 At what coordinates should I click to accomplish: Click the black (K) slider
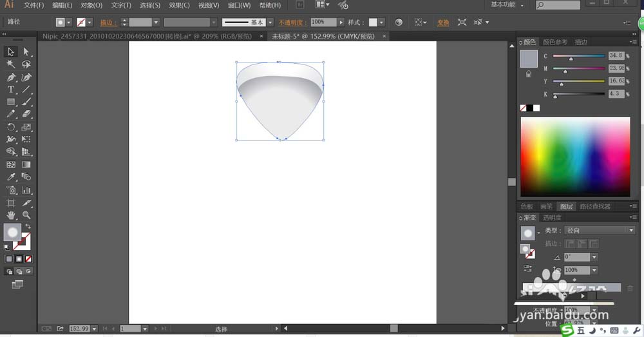point(578,94)
